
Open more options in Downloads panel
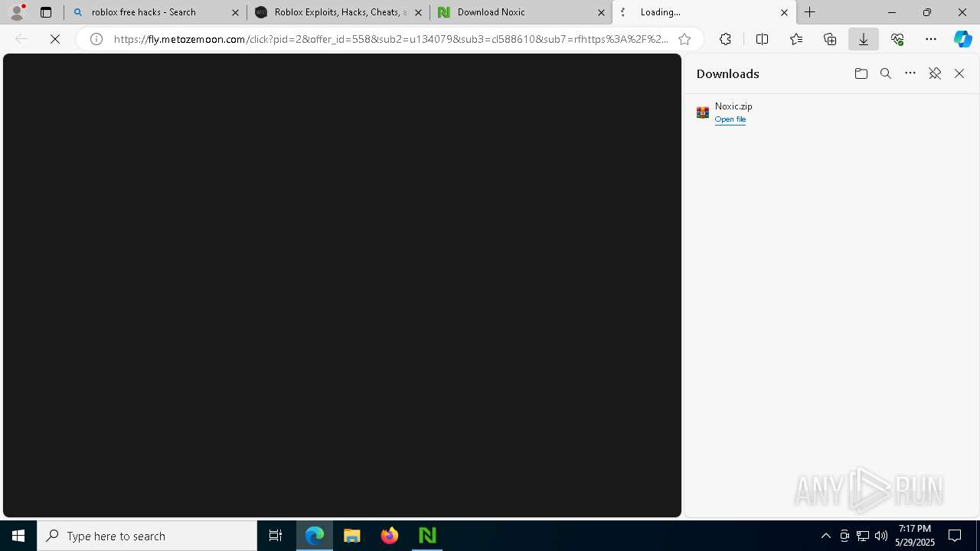click(x=910, y=73)
